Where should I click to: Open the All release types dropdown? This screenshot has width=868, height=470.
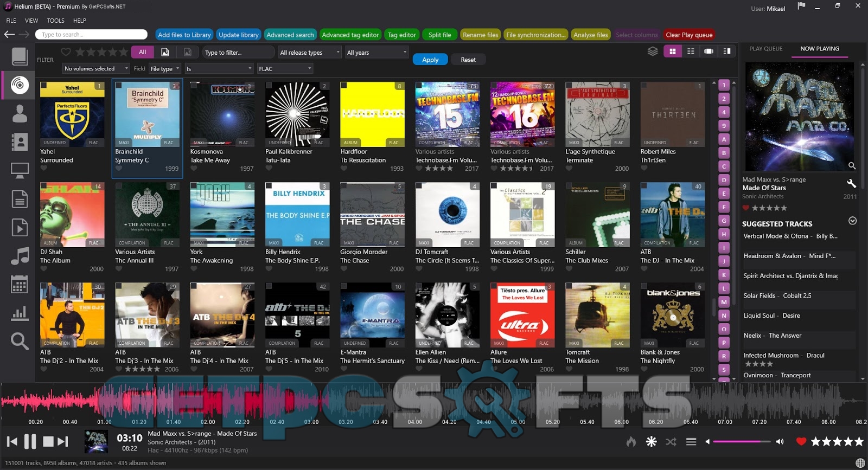[310, 53]
